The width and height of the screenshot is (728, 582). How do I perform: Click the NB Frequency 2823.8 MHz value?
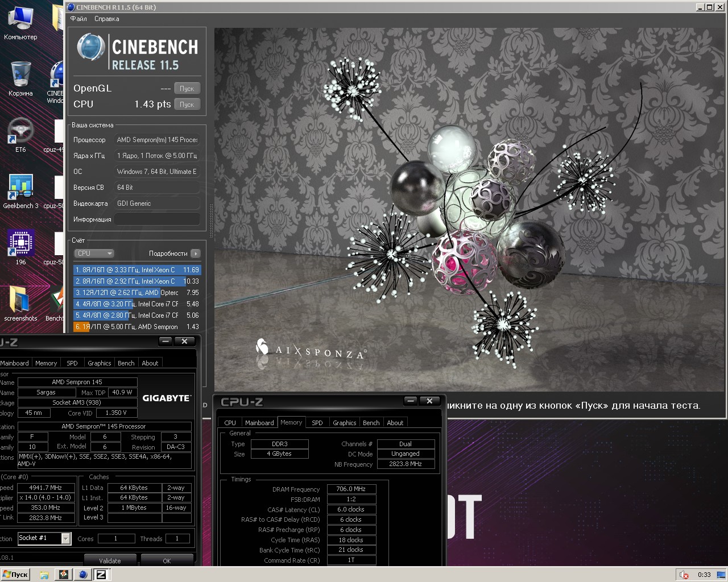coord(406,464)
